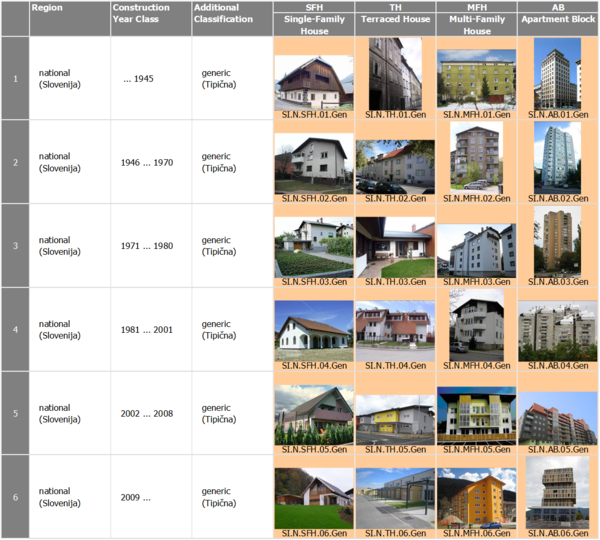The image size is (600, 540).
Task: Click the SFH Single-Family House column header
Action: 313,19
